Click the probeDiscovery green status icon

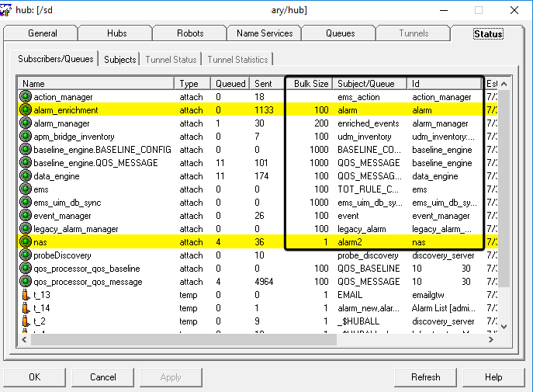click(x=26, y=255)
